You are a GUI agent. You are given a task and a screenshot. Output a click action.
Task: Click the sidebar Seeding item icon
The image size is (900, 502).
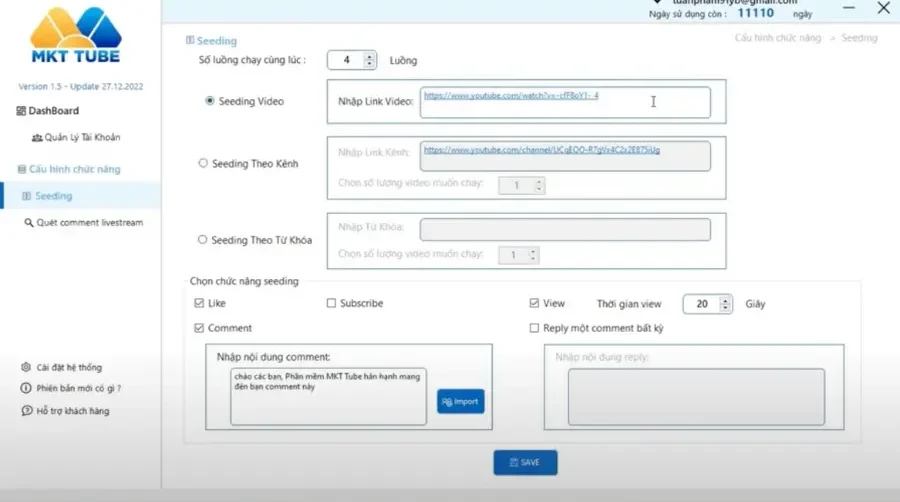tap(26, 196)
